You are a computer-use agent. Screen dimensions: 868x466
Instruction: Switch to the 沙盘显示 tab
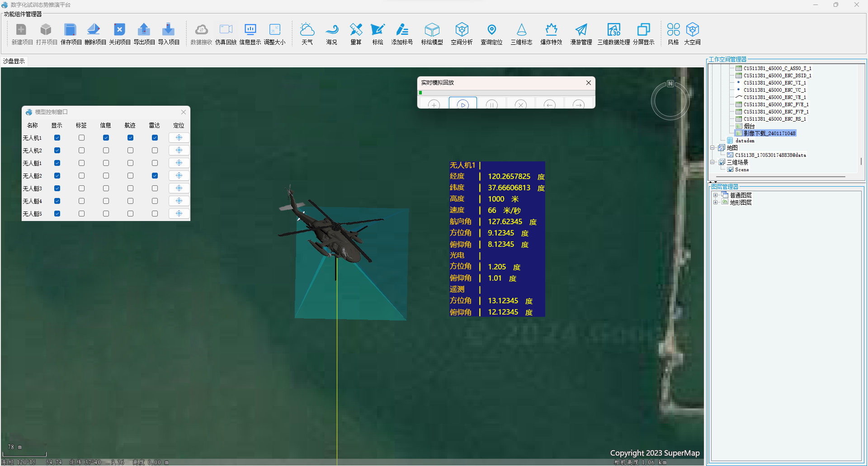point(14,61)
